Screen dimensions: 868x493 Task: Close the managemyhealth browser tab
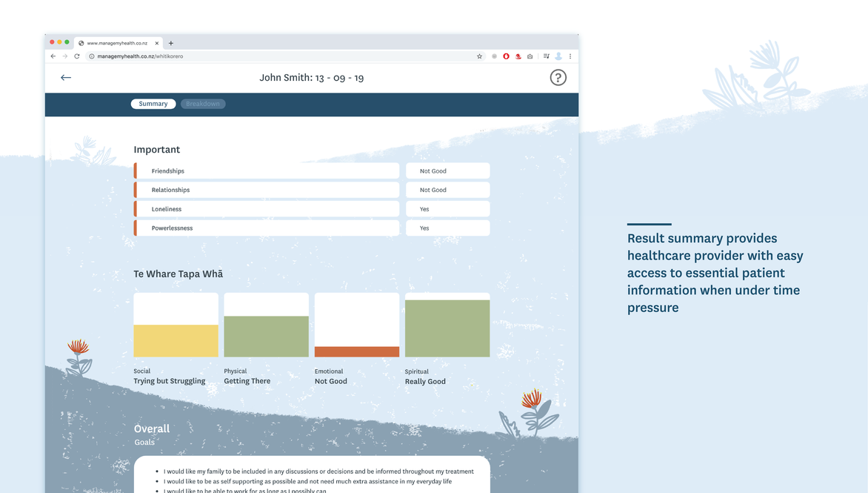[157, 43]
